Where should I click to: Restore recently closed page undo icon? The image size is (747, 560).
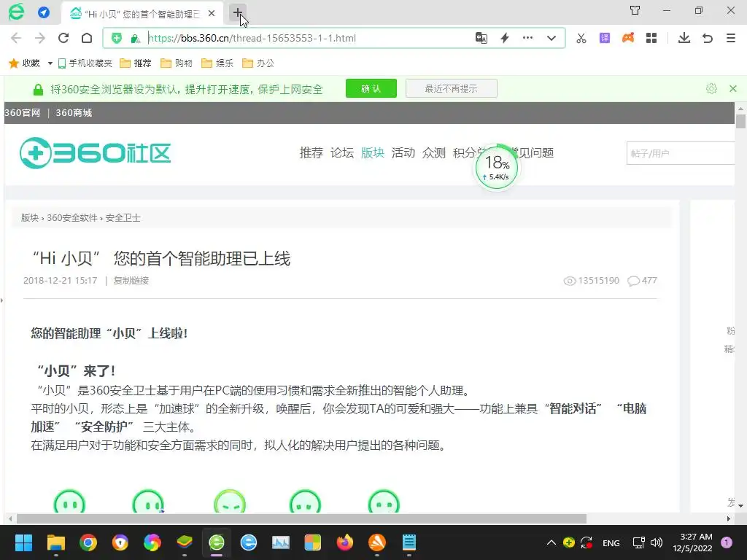point(708,38)
